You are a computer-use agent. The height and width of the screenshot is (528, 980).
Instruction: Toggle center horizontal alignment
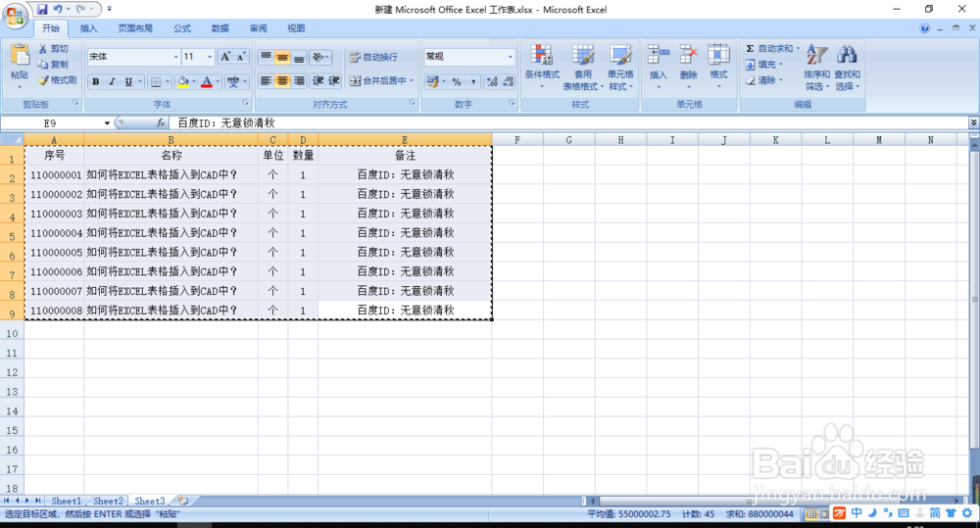[282, 81]
